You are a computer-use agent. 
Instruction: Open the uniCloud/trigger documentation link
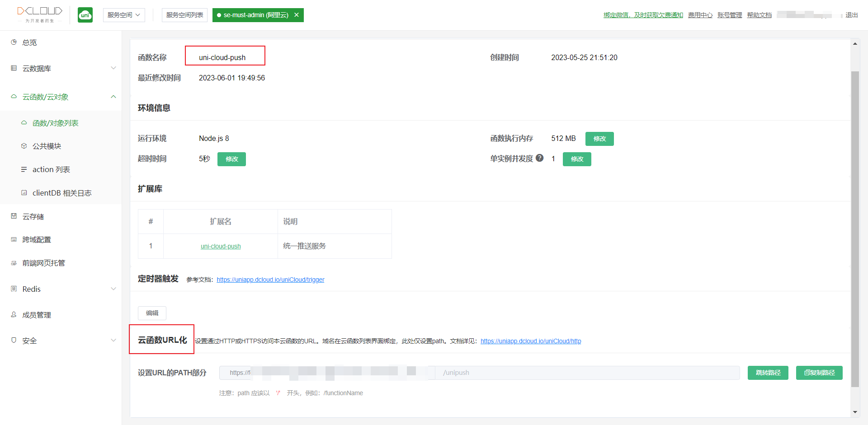tap(270, 280)
